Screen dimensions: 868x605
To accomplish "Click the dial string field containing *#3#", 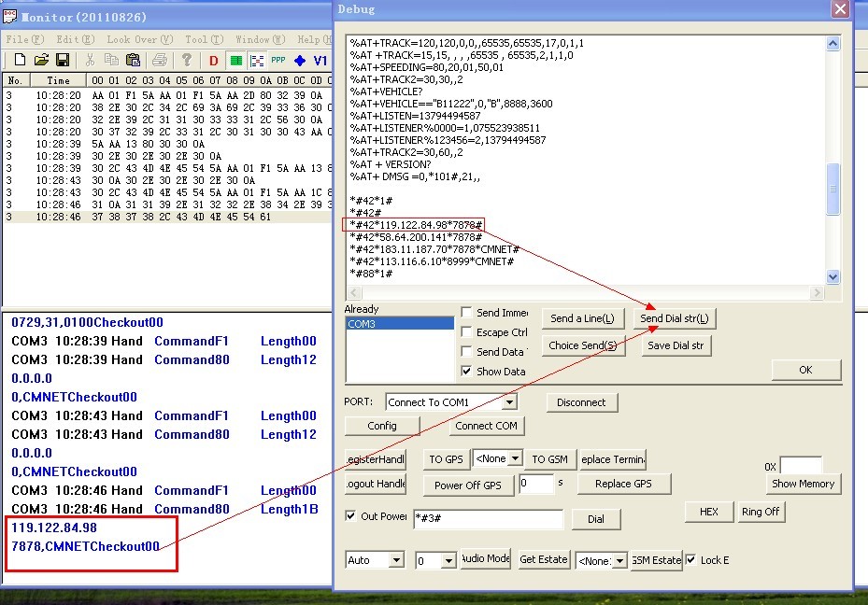I will [488, 518].
